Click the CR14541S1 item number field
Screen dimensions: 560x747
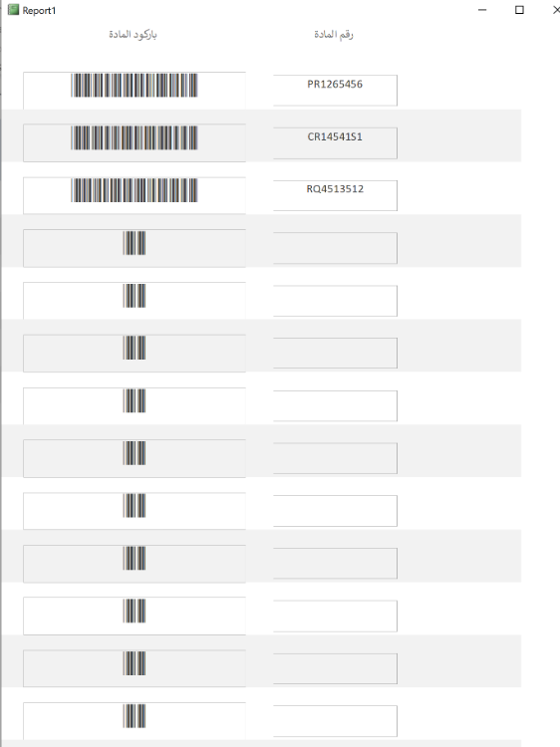[335, 142]
